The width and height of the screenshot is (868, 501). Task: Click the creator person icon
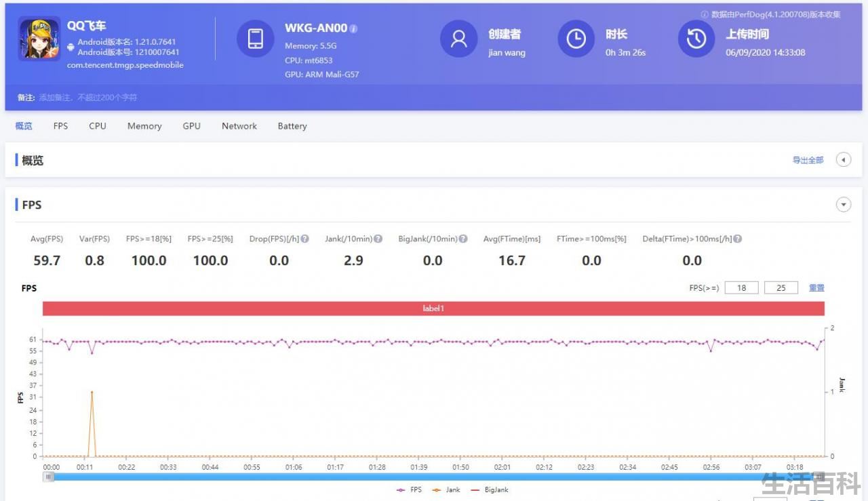pyautogui.click(x=459, y=39)
